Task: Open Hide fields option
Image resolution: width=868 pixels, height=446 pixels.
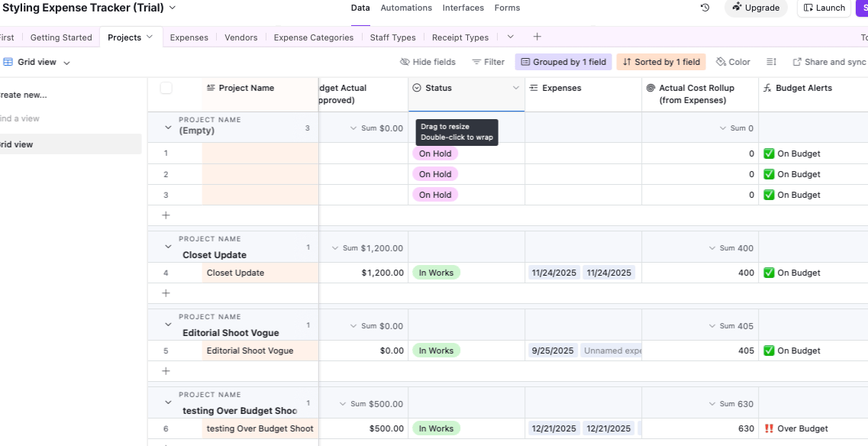Action: [428, 62]
